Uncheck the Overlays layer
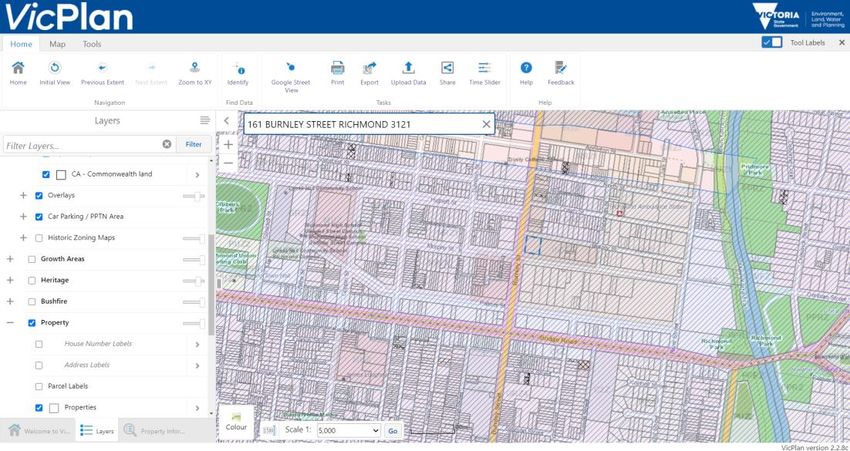 tap(39, 196)
